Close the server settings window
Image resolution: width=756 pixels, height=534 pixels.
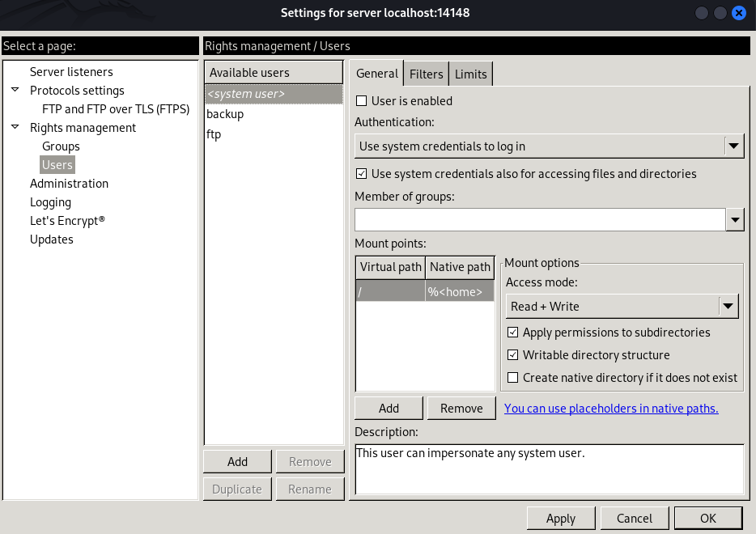[739, 13]
